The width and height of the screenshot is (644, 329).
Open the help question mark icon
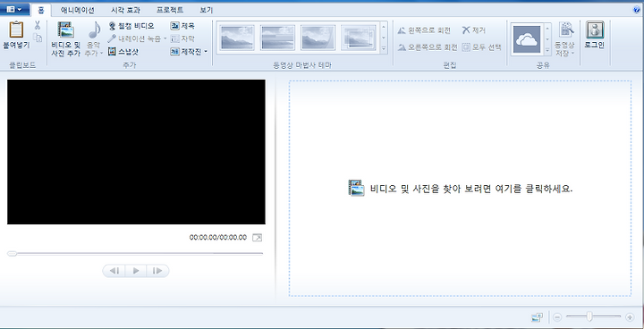(637, 10)
